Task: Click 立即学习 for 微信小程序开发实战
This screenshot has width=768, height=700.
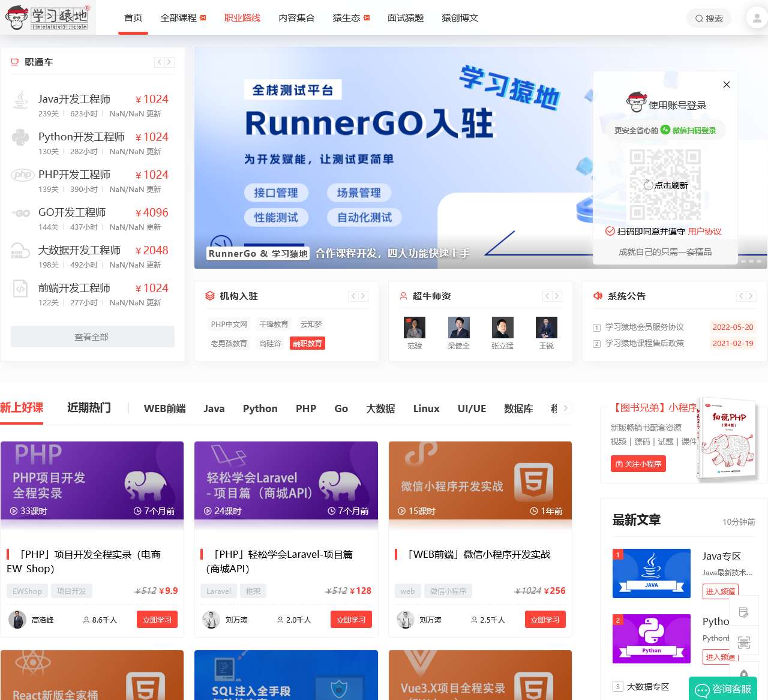Action: (x=545, y=620)
